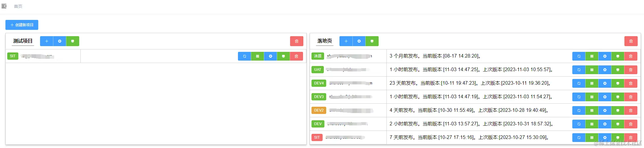Screen dimensions: 644x148
Task: Open the list icon in 测试项目 SIT row
Action: tap(258, 56)
